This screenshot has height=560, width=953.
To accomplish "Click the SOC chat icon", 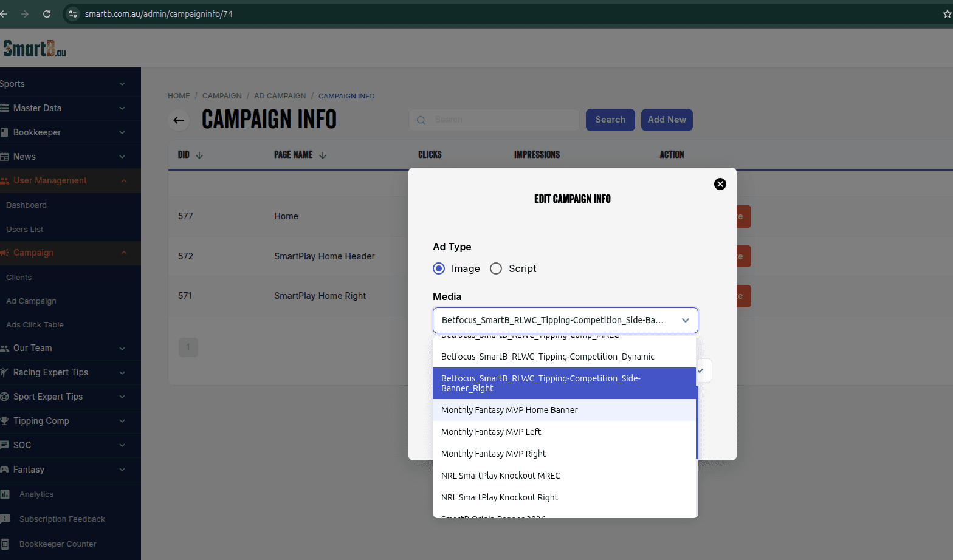I will 4,445.
